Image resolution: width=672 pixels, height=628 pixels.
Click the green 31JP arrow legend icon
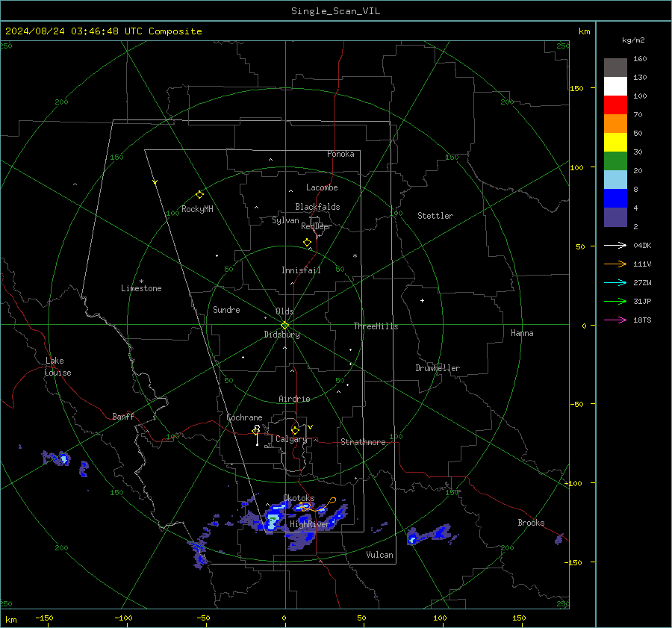[615, 302]
